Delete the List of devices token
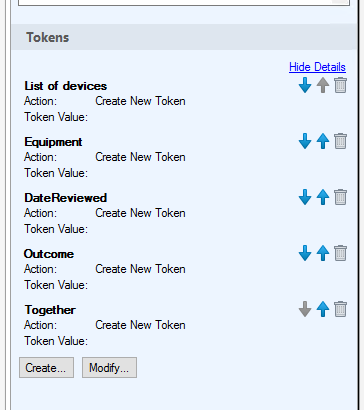 (340, 85)
